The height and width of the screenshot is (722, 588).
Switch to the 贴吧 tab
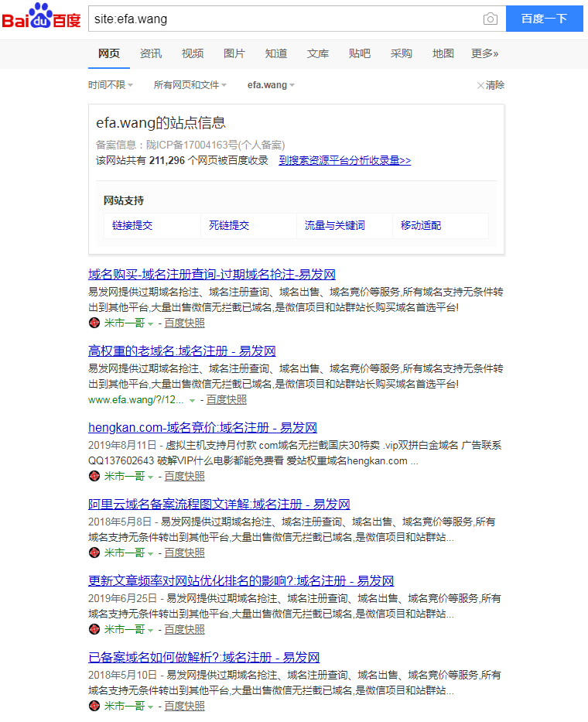tap(360, 53)
